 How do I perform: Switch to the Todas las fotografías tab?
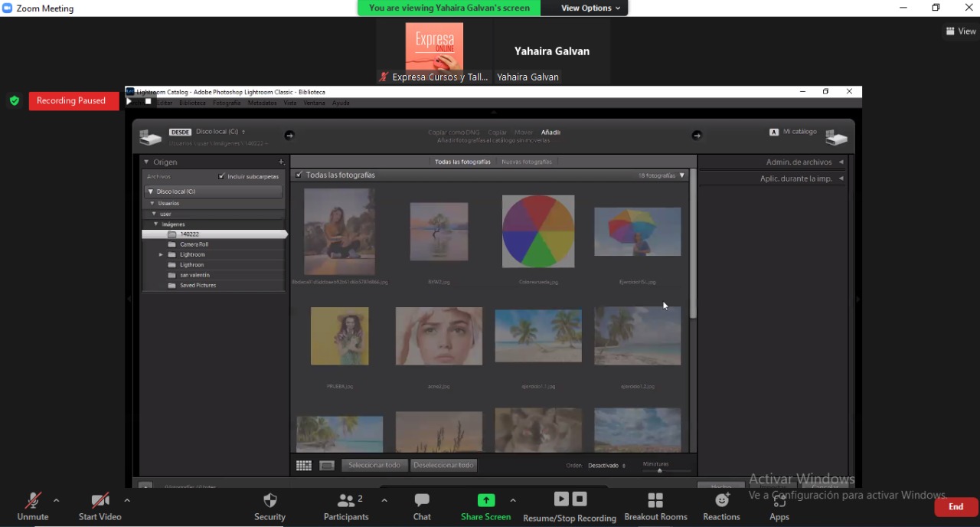(x=462, y=162)
